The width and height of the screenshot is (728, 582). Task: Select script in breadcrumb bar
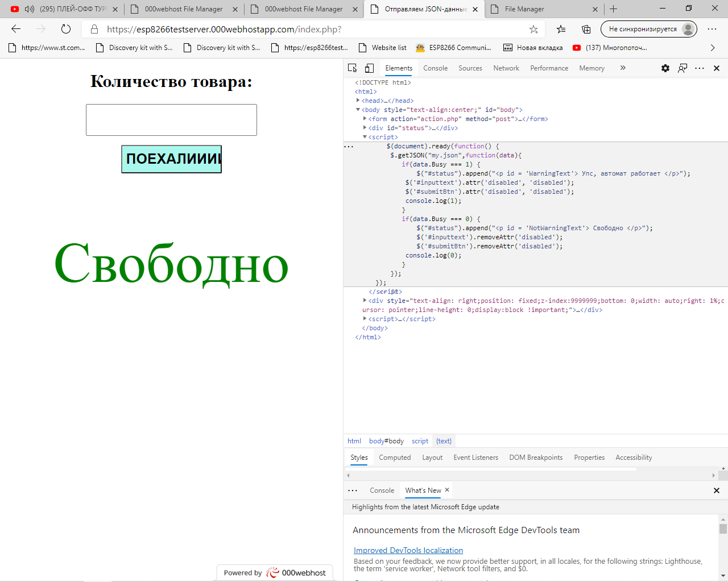(x=420, y=441)
